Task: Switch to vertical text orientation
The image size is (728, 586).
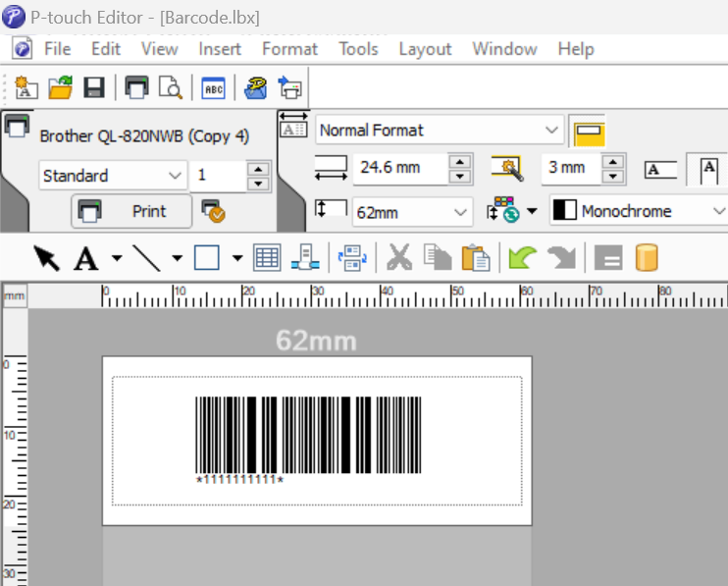Action: click(708, 170)
